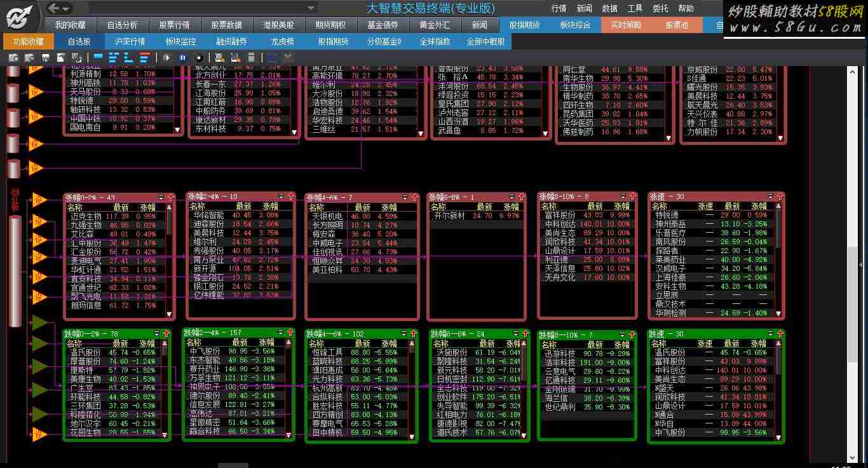Open the 帮助 menu
The height and width of the screenshot is (468, 868).
[x=686, y=8]
